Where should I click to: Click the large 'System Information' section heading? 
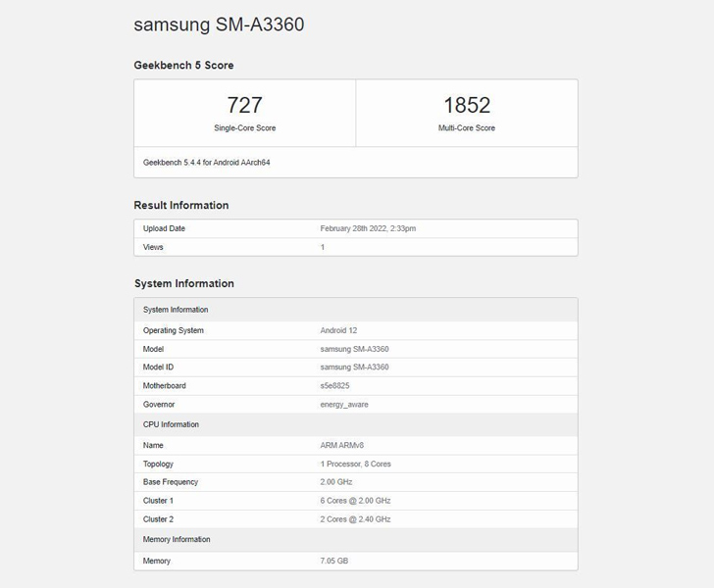click(x=184, y=283)
